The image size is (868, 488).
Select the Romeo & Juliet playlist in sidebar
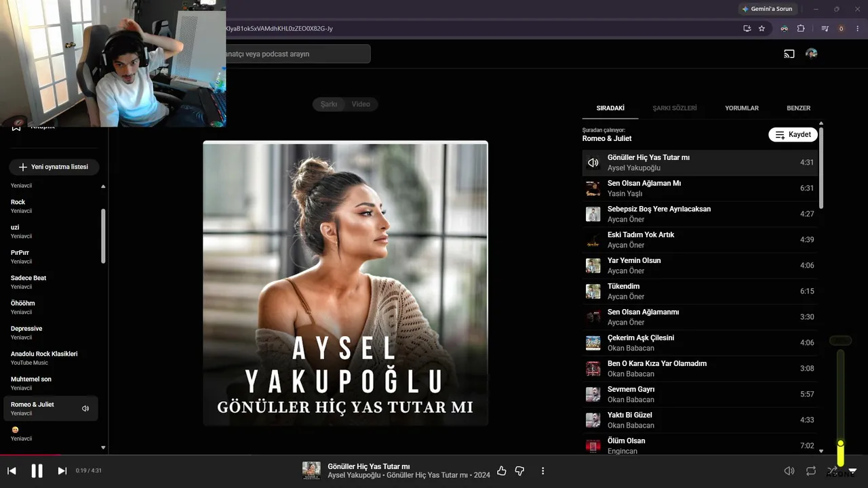(52, 408)
